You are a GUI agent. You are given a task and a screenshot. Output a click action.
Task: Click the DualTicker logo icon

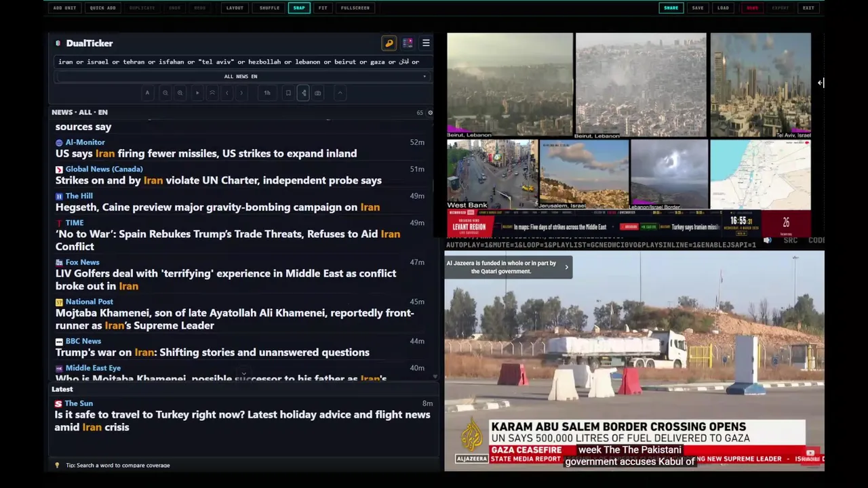pos(58,43)
